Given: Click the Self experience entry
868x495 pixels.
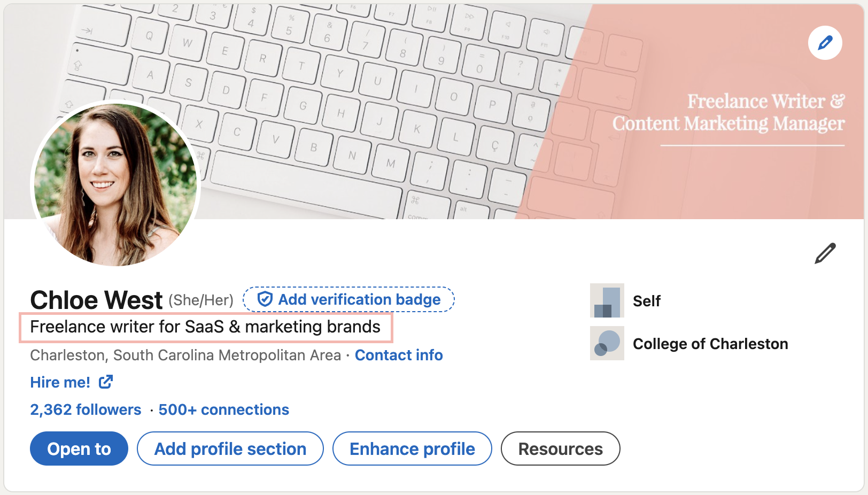Looking at the screenshot, I should tap(646, 301).
